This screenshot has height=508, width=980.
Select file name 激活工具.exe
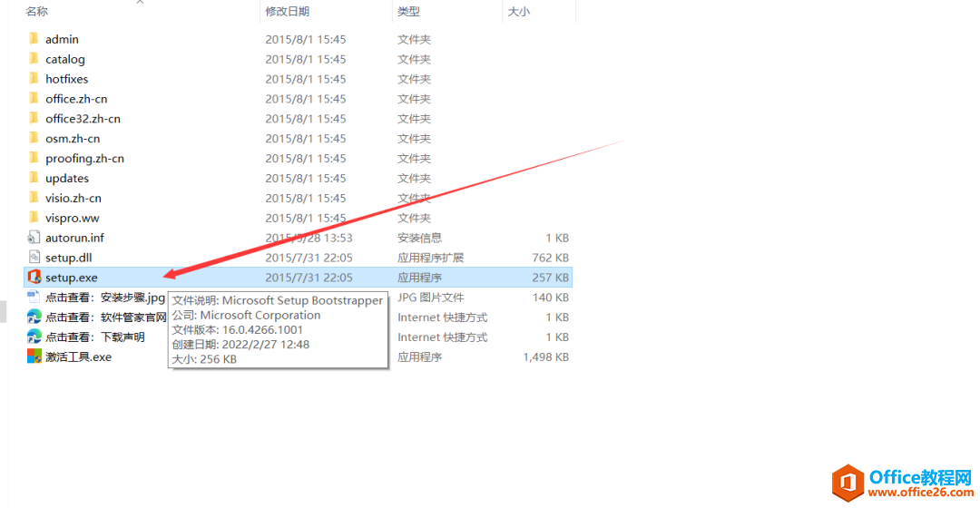point(78,357)
